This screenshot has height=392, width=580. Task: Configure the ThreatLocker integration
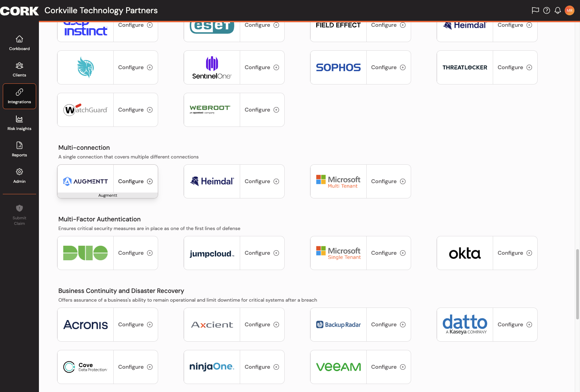click(x=515, y=67)
